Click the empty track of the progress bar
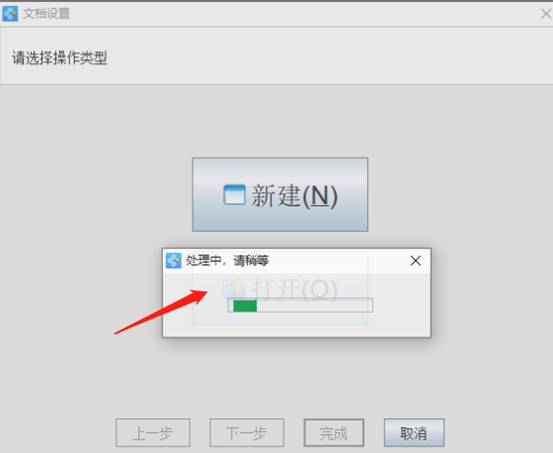Viewport: 553px width, 453px height. [314, 306]
